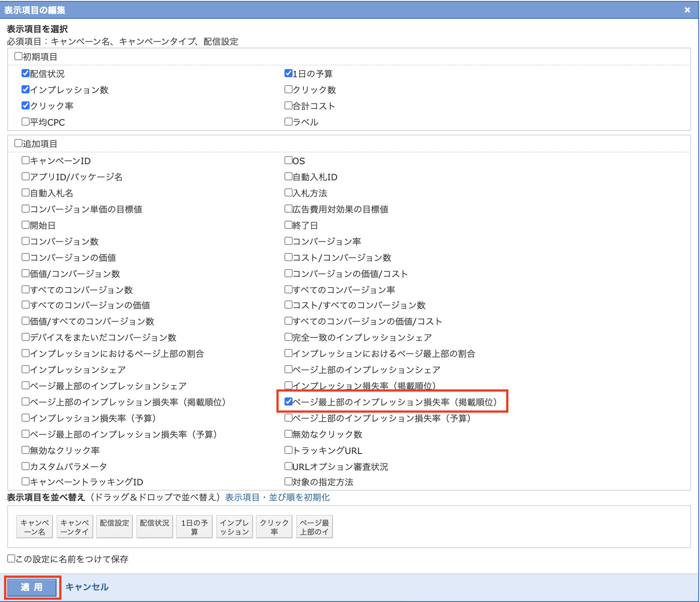Enable the コンバージョン数 checkbox
The width and height of the screenshot is (700, 602).
coord(26,241)
